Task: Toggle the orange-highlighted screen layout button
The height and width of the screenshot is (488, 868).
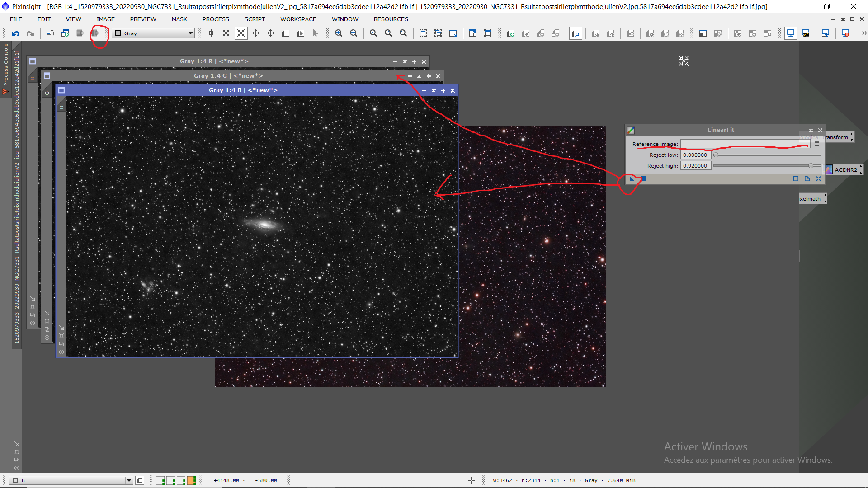Action: pyautogui.click(x=192, y=480)
